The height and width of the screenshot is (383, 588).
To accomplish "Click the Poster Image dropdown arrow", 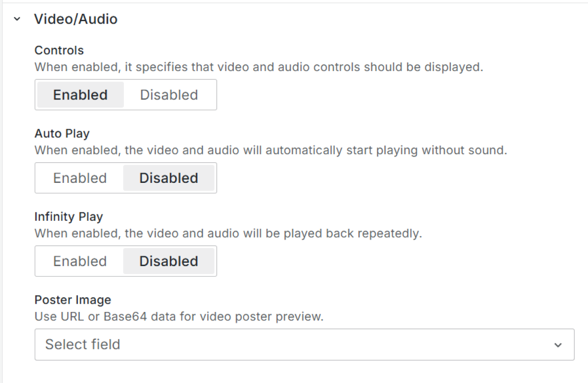I will [558, 345].
